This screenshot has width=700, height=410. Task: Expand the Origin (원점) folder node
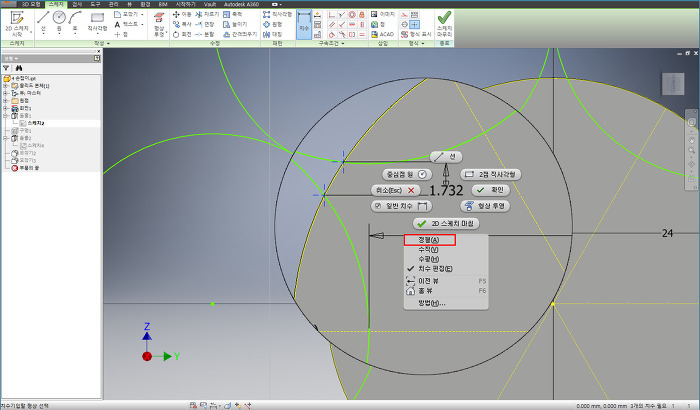click(x=5, y=100)
